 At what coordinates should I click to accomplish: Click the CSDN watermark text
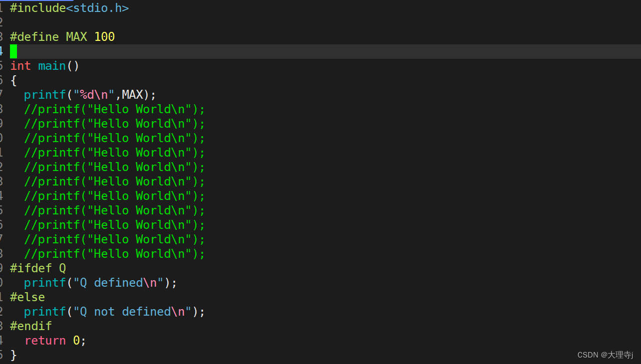[x=605, y=355]
